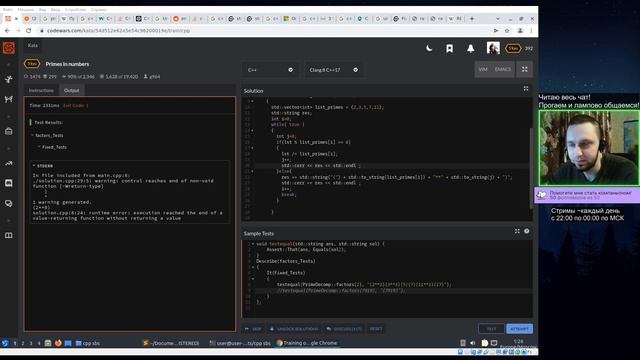The height and width of the screenshot is (360, 640).
Task: Expand the Sample Tests panel
Action: (517, 231)
